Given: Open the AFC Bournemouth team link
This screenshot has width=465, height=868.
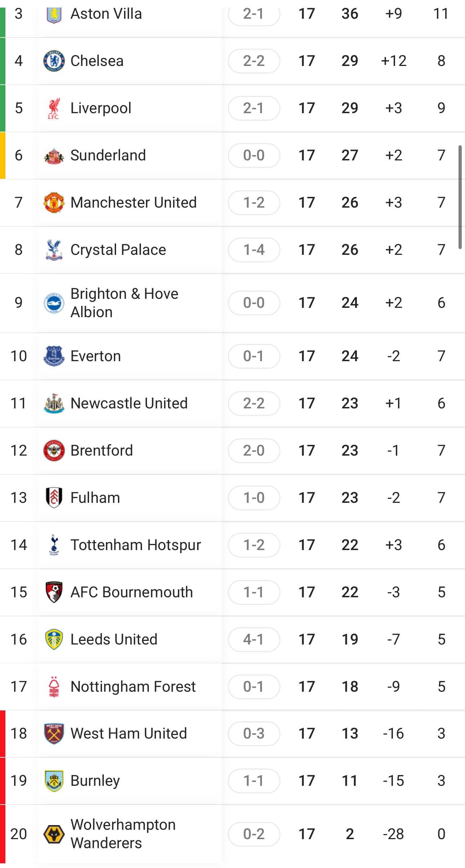Looking at the screenshot, I should (131, 592).
